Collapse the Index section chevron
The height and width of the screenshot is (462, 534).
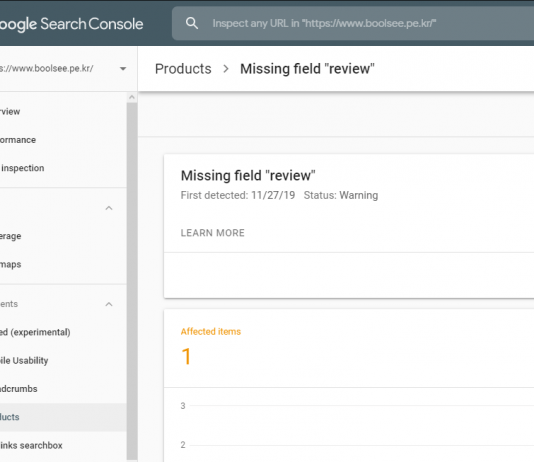[109, 208]
